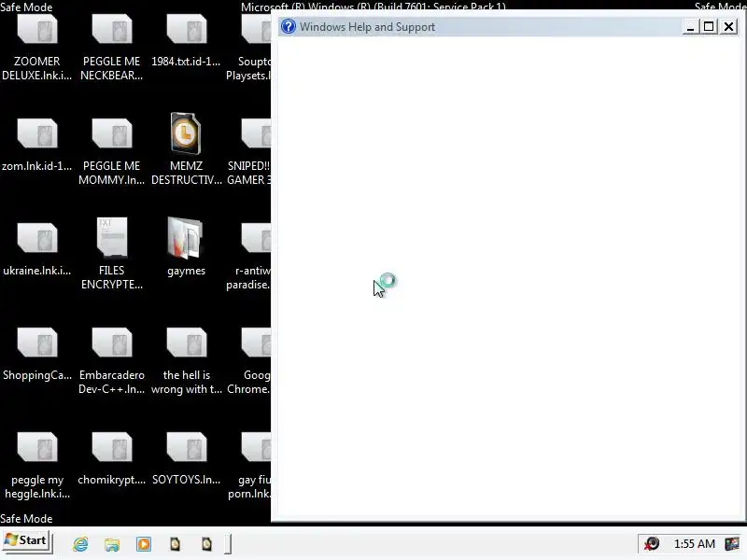Click the Help and Support question-mark icon
Screen dimensions: 747x560
pyautogui.click(x=289, y=27)
